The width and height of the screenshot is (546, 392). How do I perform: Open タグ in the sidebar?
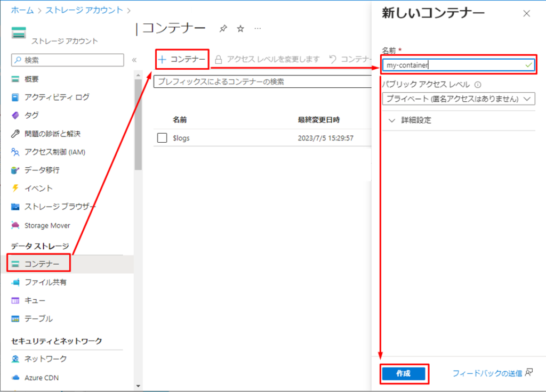31,115
